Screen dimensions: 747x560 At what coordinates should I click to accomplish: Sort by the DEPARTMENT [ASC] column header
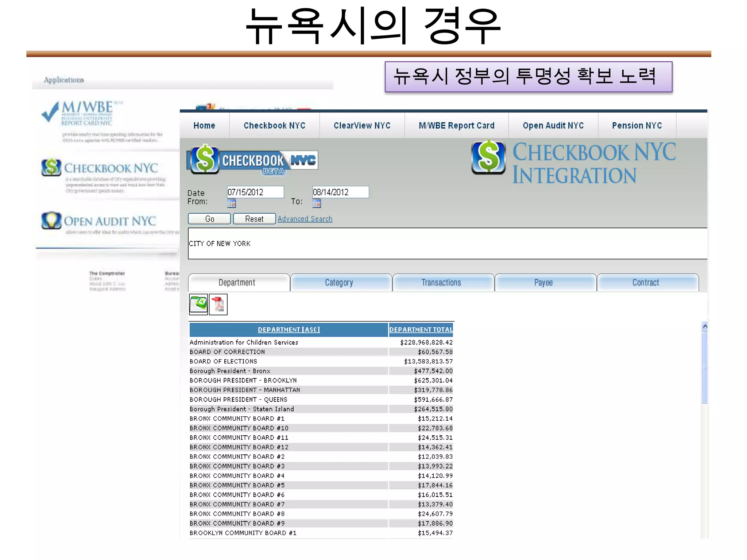tap(289, 330)
